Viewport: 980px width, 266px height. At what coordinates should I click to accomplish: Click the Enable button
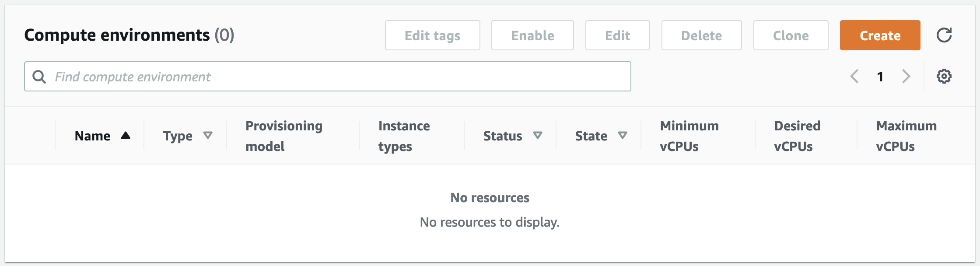click(x=532, y=35)
